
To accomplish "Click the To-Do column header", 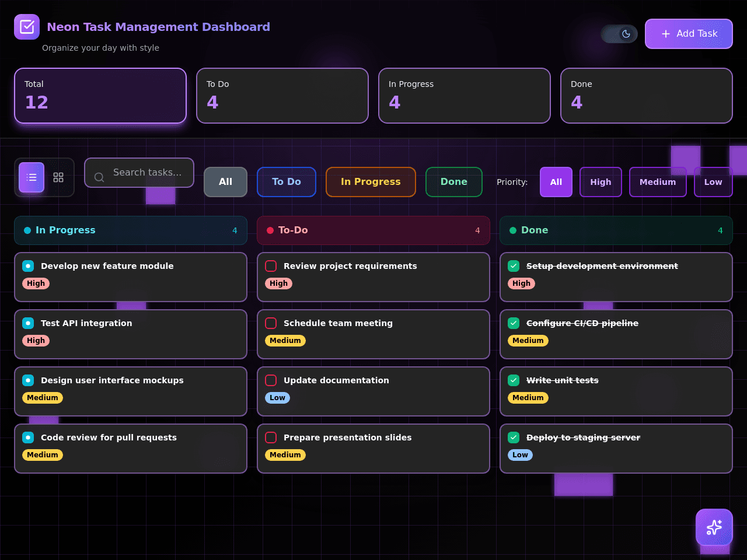I will click(373, 230).
